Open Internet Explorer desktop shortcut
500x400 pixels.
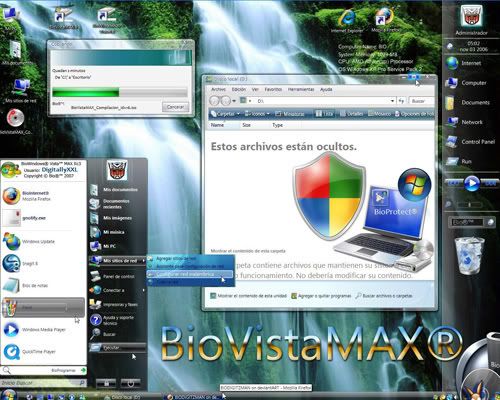(x=347, y=21)
